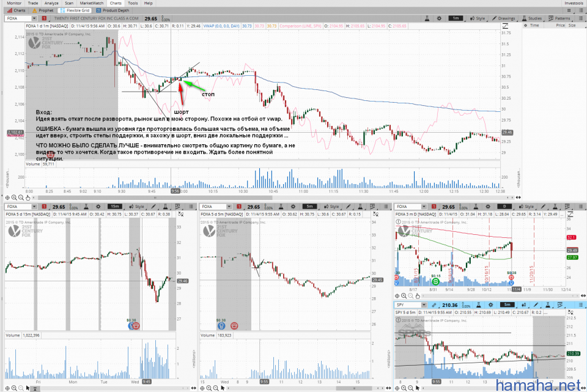Toggle the pointer tool under 15m chart
The image size is (587, 392).
[x=28, y=388]
